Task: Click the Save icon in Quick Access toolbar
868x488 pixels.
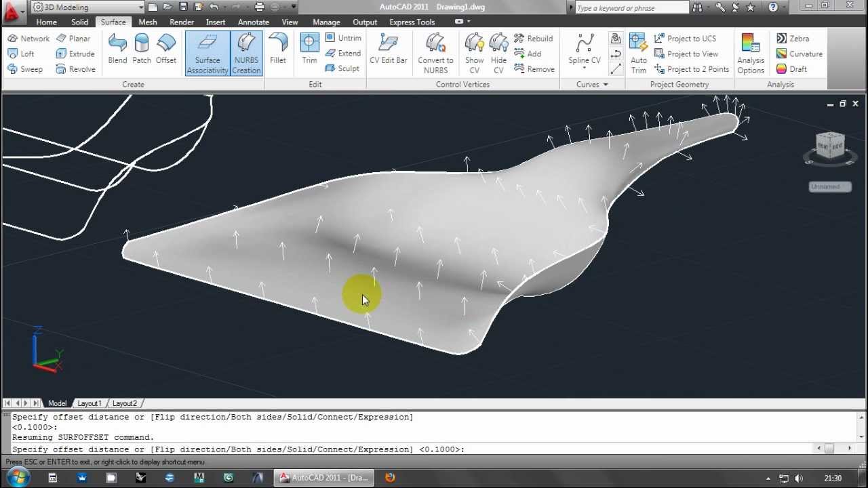Action: click(x=183, y=7)
